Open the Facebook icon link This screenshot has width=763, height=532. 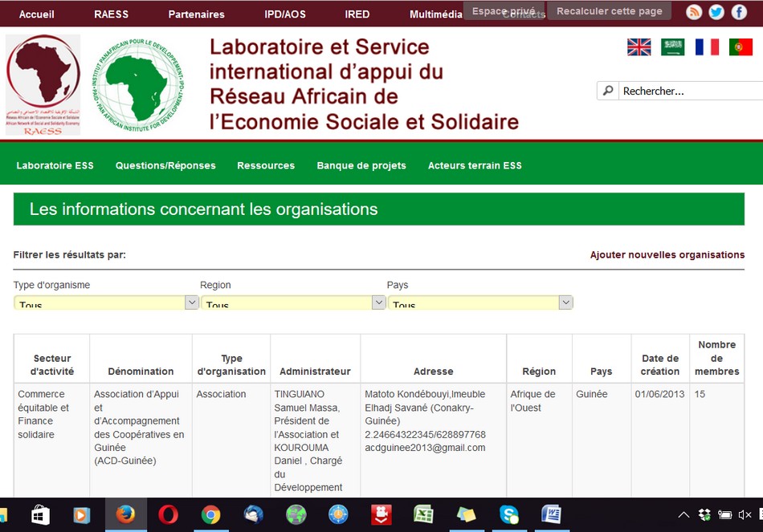click(x=739, y=12)
